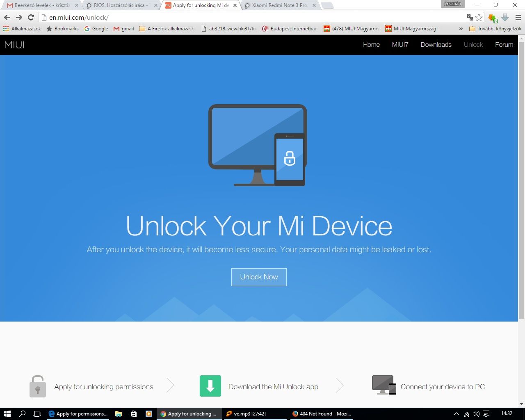Click Connect your device to PC text
Screen dimensions: 525x420
coord(443,387)
